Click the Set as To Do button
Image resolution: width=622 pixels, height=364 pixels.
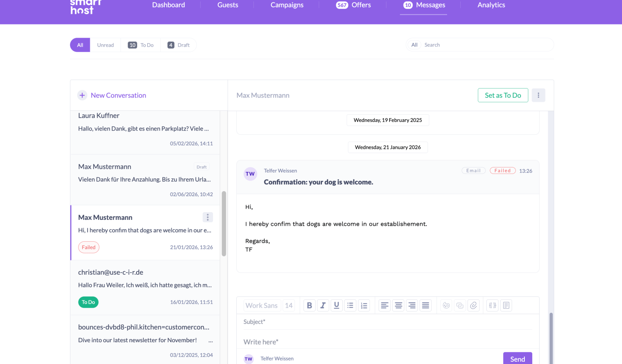(x=503, y=95)
